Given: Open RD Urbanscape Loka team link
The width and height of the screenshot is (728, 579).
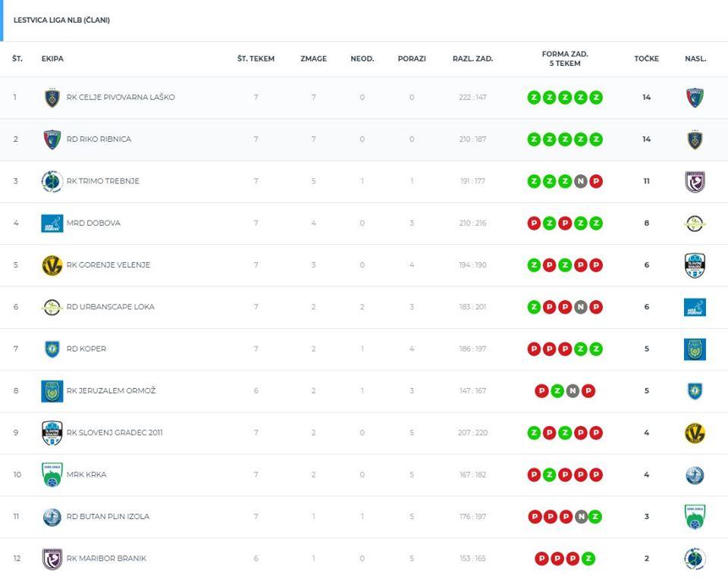Looking at the screenshot, I should tap(105, 307).
